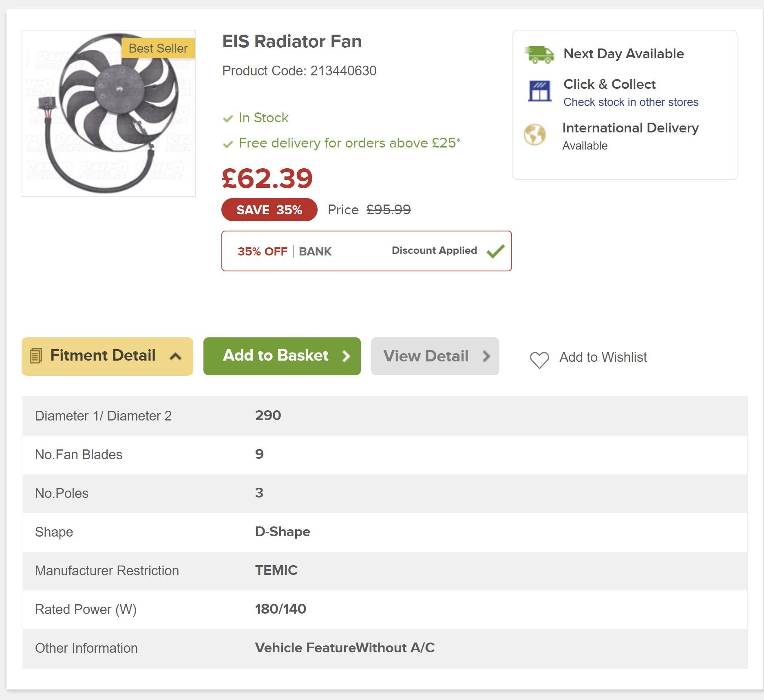This screenshot has height=700, width=764.
Task: Click the free delivery checkmark icon
Action: (x=227, y=144)
